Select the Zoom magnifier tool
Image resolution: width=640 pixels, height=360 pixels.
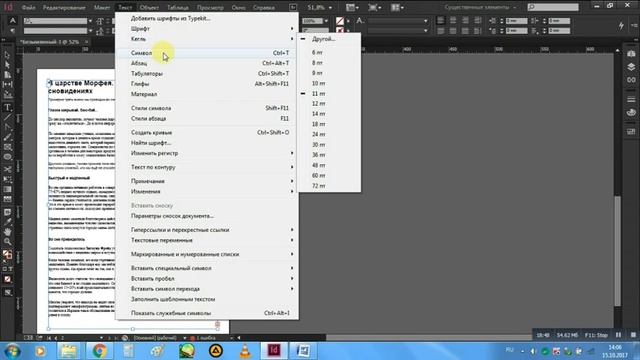(7, 242)
